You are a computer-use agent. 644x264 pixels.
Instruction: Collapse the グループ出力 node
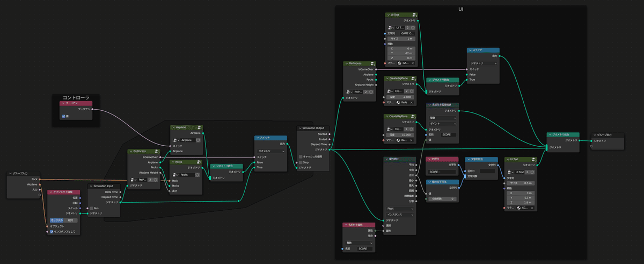(x=594, y=134)
